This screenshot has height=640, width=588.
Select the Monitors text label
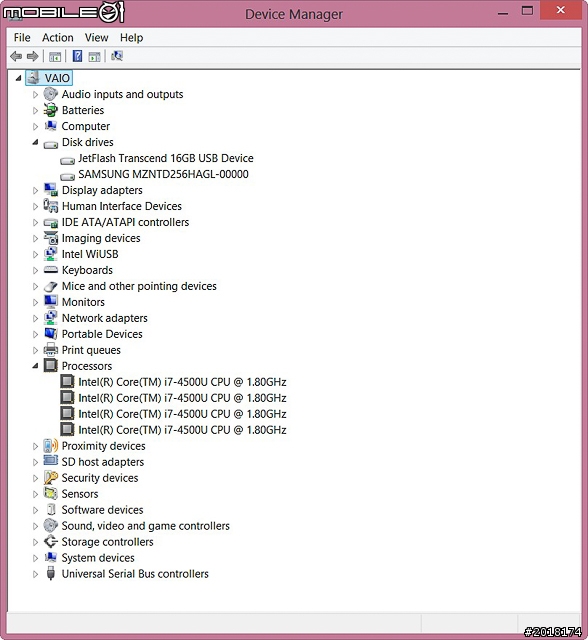click(83, 302)
